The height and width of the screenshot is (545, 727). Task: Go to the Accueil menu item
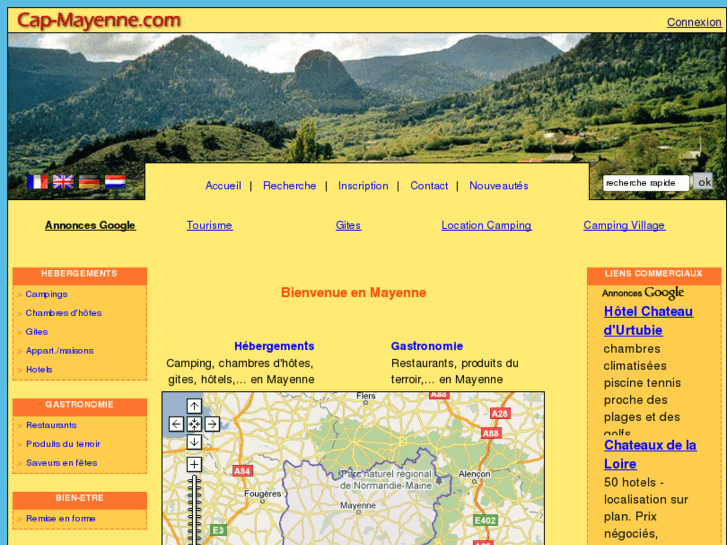click(x=223, y=186)
